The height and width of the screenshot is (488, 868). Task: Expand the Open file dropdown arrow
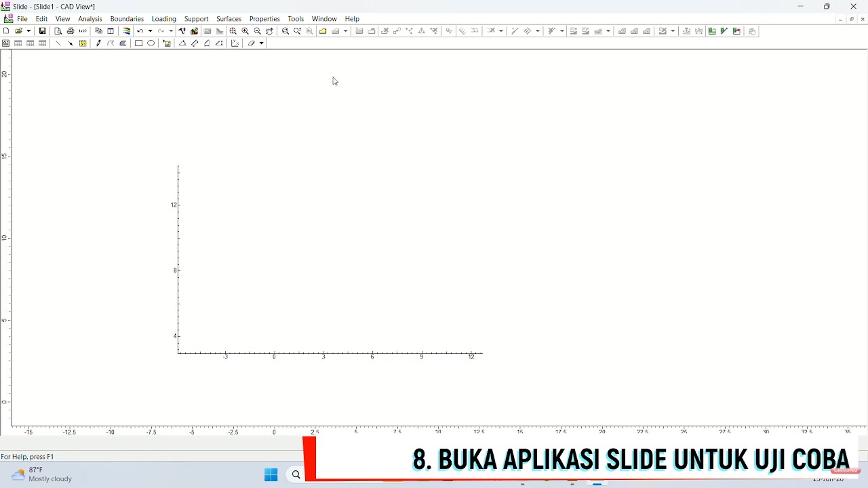[28, 31]
